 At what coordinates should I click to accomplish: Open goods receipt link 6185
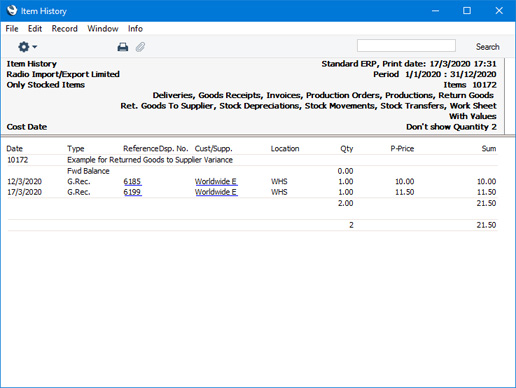pos(132,182)
